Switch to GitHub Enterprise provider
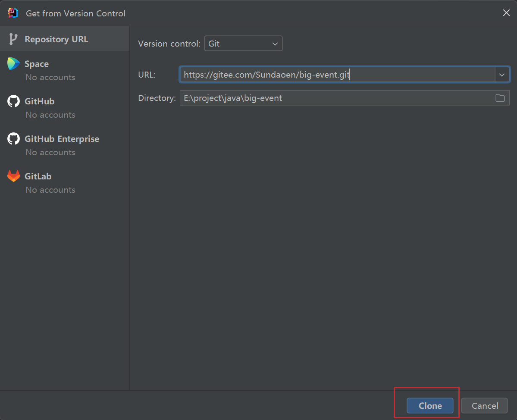Screen dimensions: 517x420 coord(65,145)
